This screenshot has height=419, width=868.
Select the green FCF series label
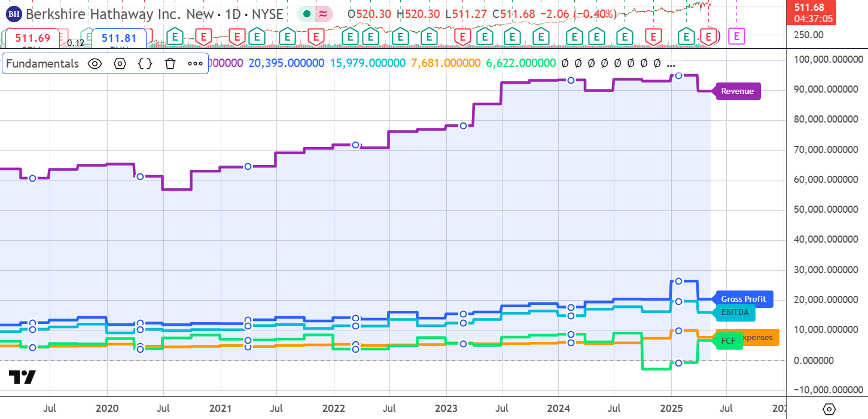tap(727, 341)
